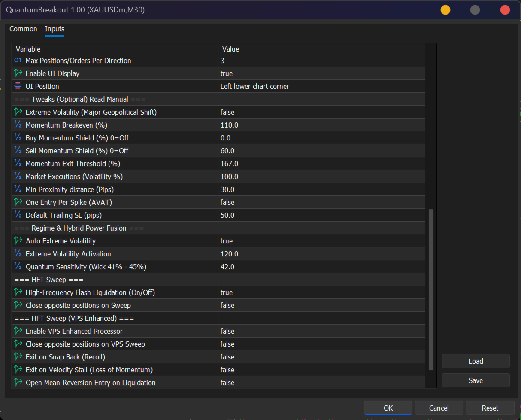Click the ½ icon beside Momentum Breakeven (%)

click(x=18, y=125)
